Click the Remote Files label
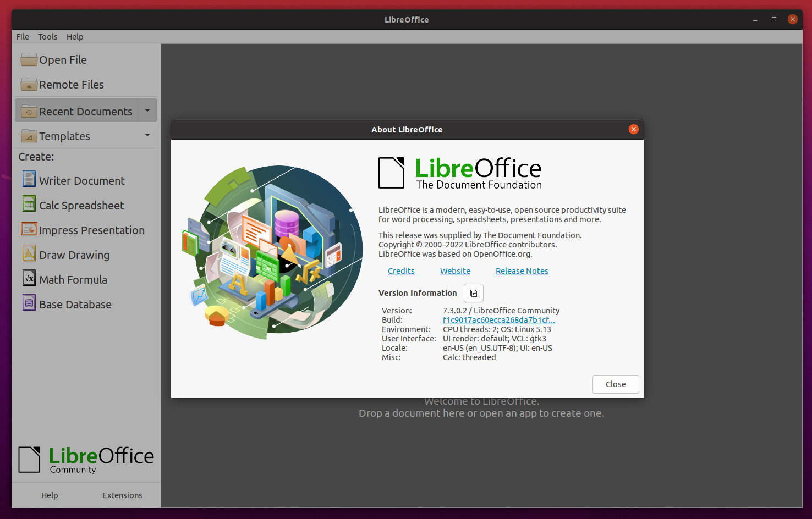This screenshot has height=519, width=812. (x=72, y=85)
